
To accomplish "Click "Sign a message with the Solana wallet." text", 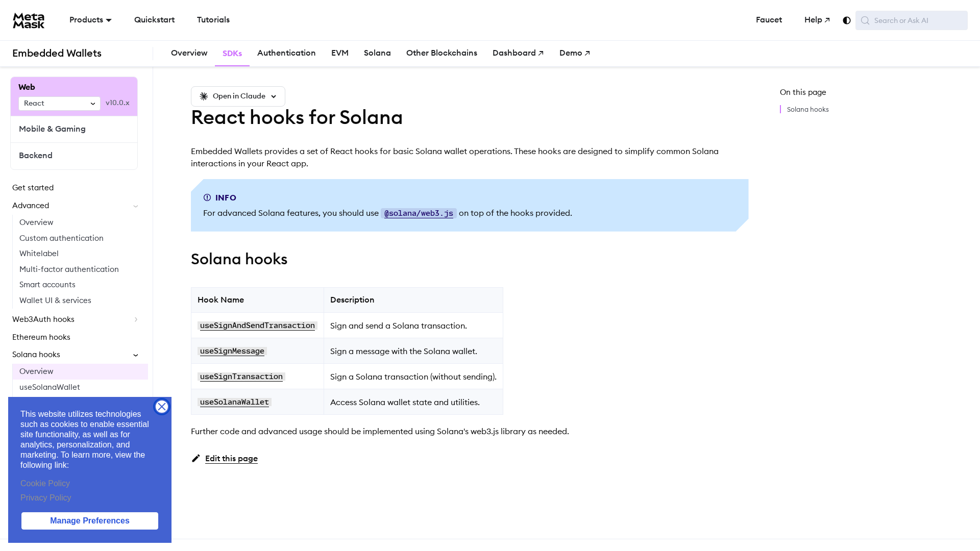I will click(404, 351).
